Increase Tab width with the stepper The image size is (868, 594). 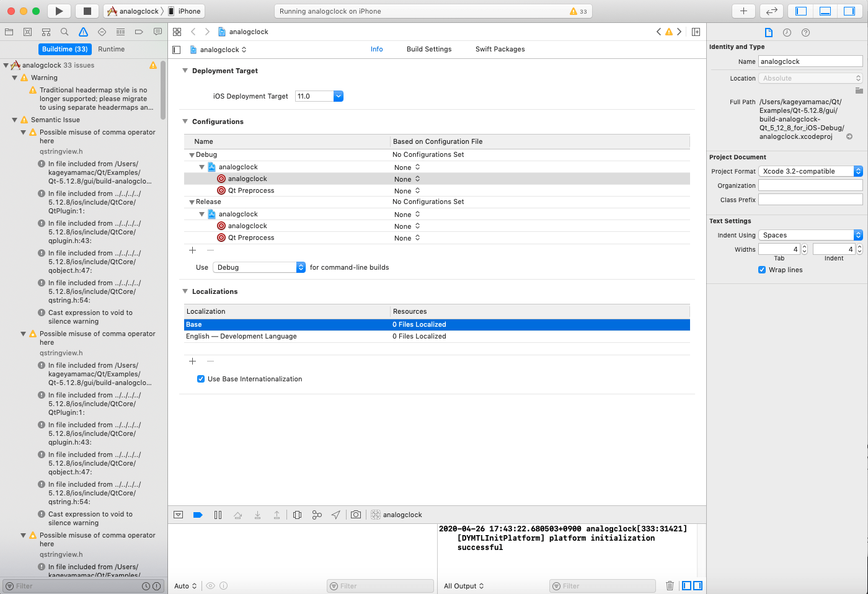[805, 246]
